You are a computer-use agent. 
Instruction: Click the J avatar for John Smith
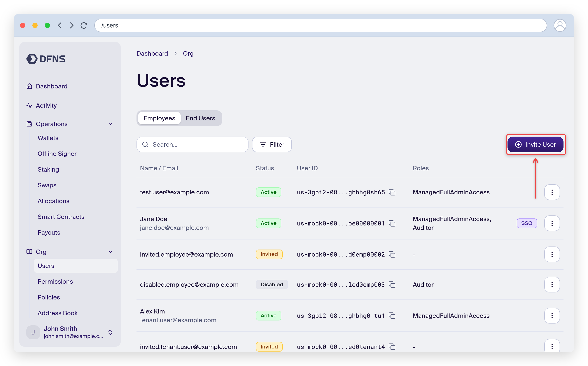(33, 332)
